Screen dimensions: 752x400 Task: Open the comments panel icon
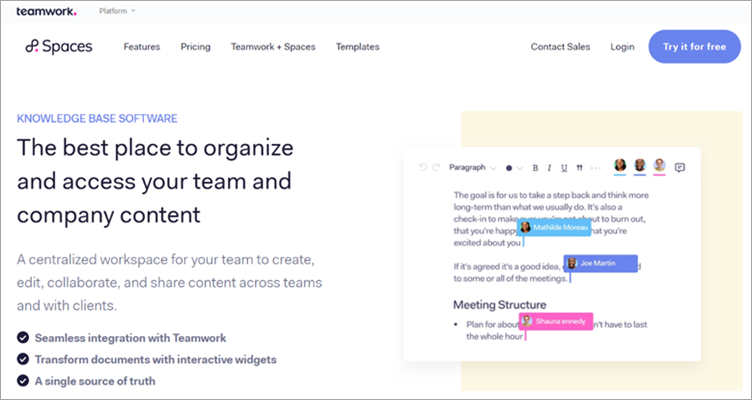pyautogui.click(x=680, y=167)
